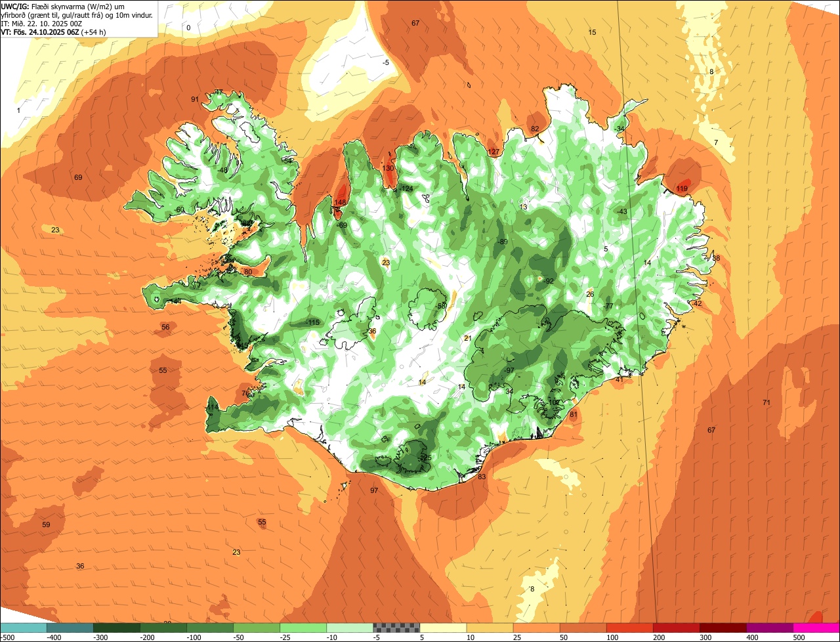The width and height of the screenshot is (840, 642).
Task: Click the red-orange 100 legend swatch
Action: [x=629, y=628]
